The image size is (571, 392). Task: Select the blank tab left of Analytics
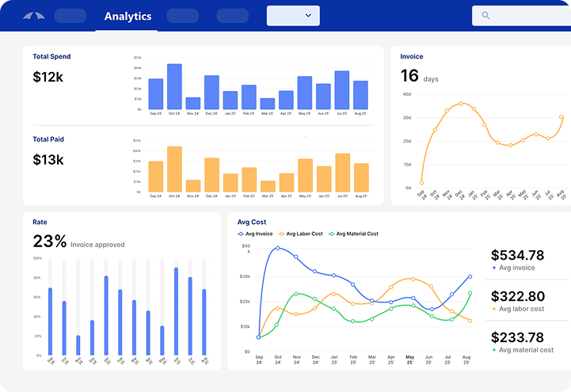click(x=70, y=16)
